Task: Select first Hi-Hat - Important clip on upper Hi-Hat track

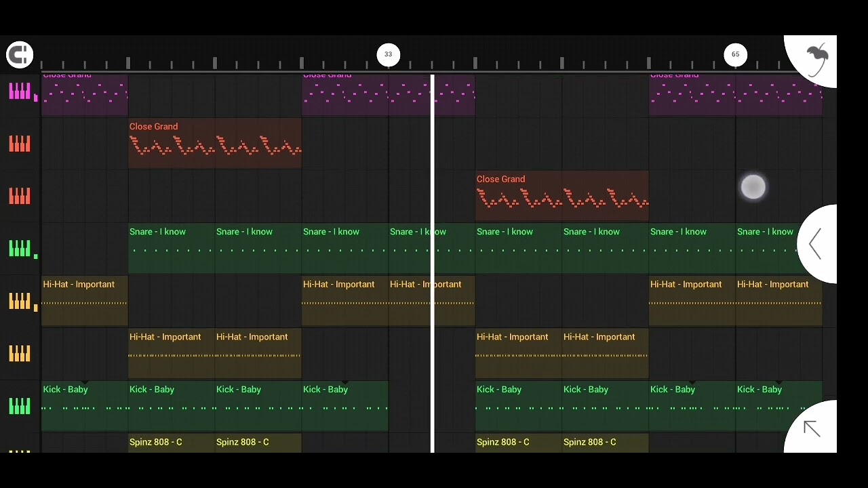Action: click(x=85, y=301)
